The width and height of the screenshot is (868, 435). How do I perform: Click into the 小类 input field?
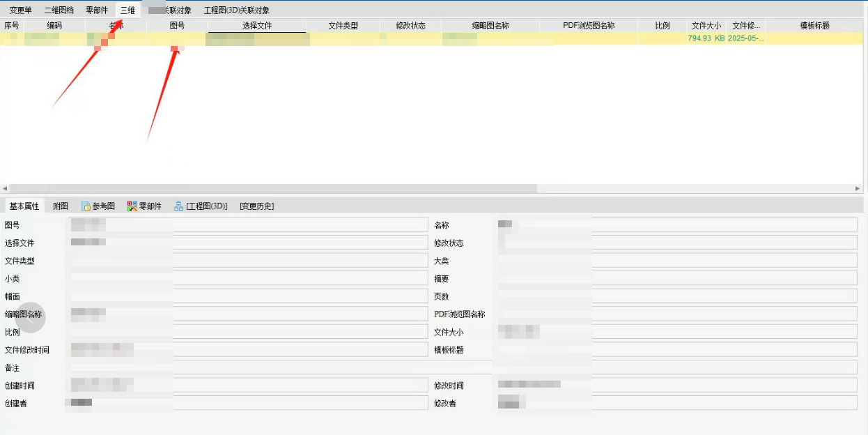click(x=246, y=278)
